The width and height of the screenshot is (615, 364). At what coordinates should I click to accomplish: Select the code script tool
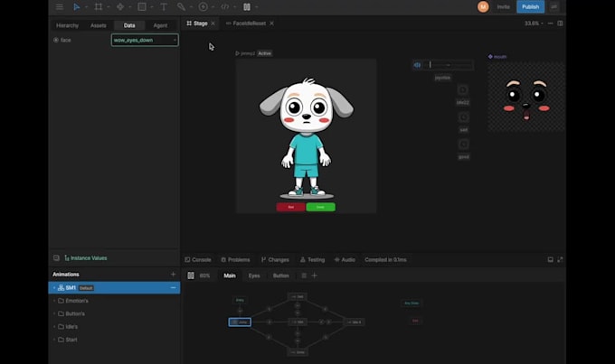(224, 7)
